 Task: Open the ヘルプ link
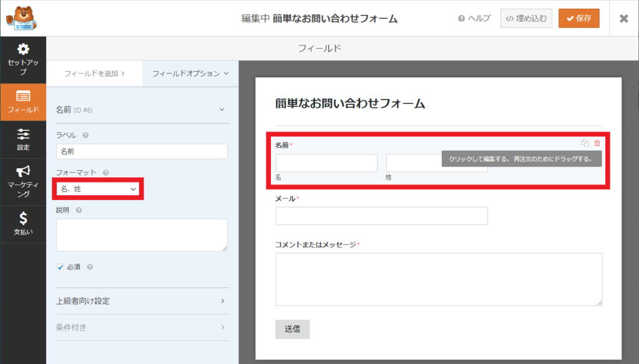pos(474,19)
